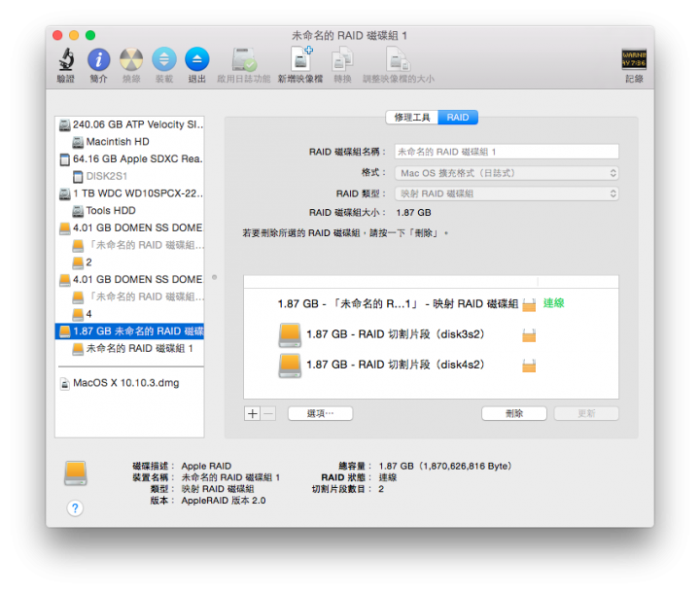Open the help question mark button

point(75,507)
